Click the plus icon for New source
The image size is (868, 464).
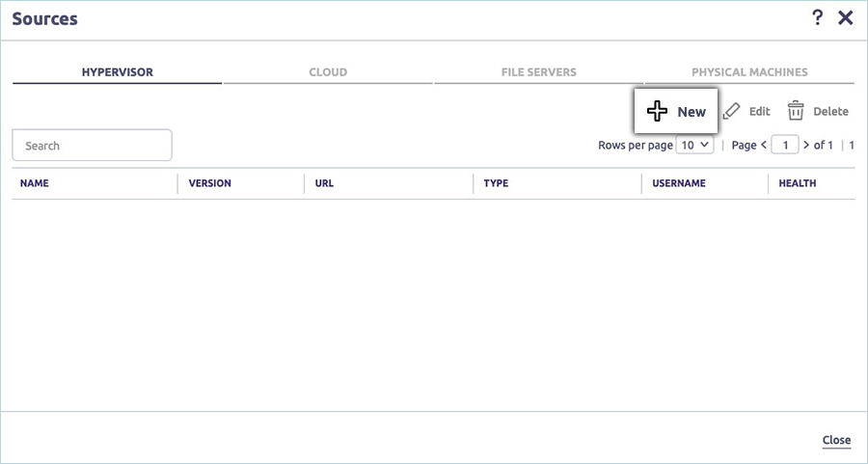tap(657, 112)
